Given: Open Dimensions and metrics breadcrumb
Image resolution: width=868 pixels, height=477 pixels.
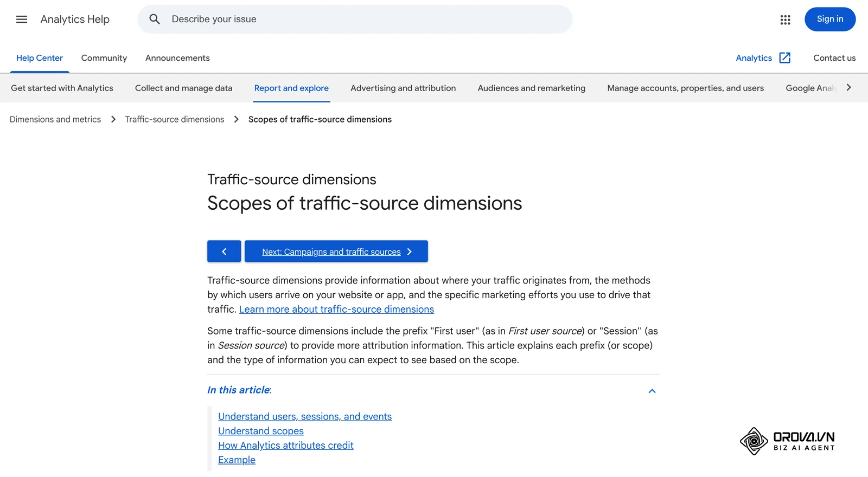Looking at the screenshot, I should coord(55,119).
